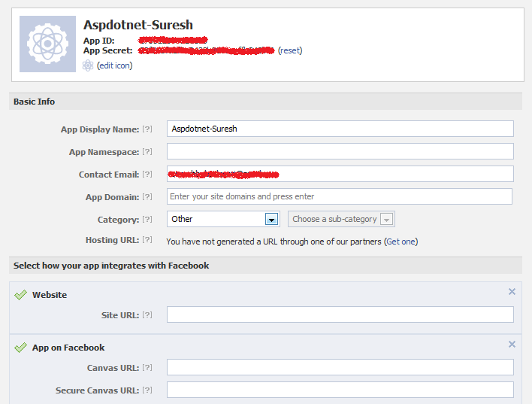Click the large app icon thumbnail

(47, 44)
